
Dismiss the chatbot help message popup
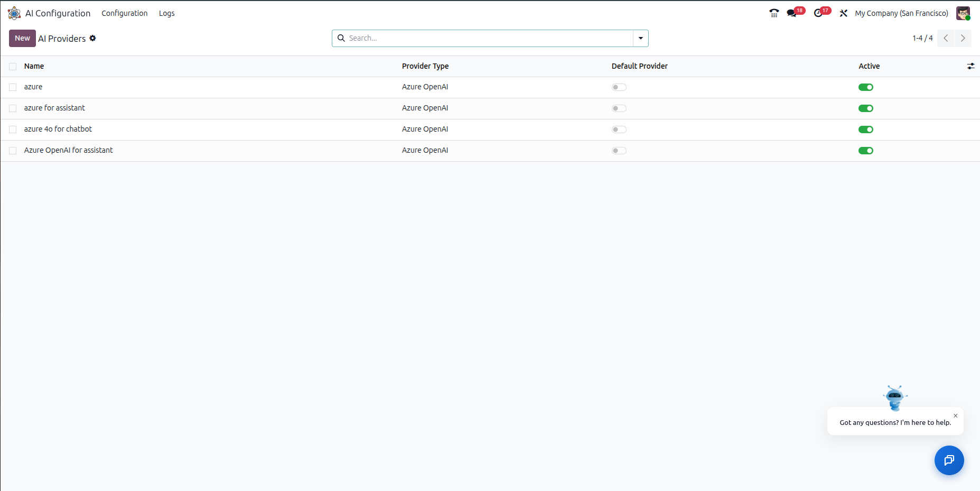click(955, 416)
